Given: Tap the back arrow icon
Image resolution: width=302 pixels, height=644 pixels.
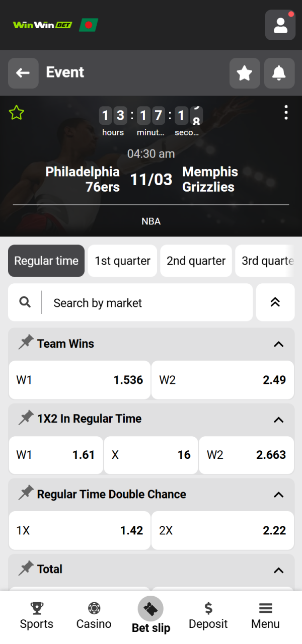Looking at the screenshot, I should pyautogui.click(x=23, y=73).
